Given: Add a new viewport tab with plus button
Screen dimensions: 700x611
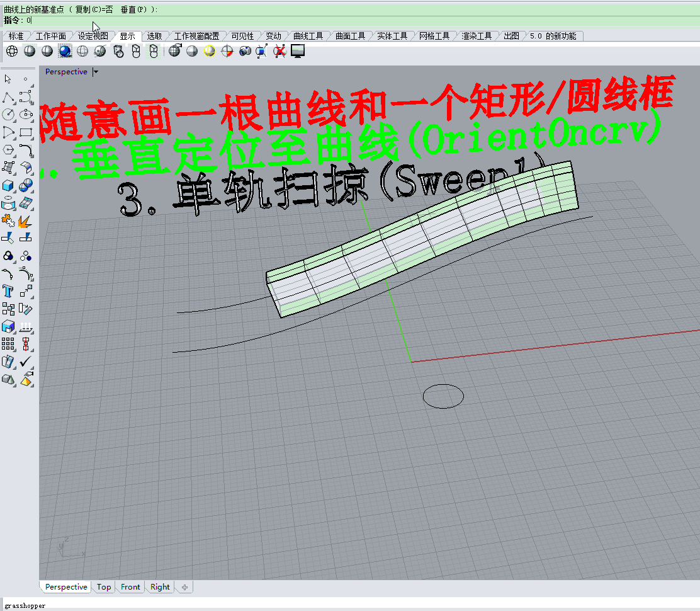Looking at the screenshot, I should 184,587.
